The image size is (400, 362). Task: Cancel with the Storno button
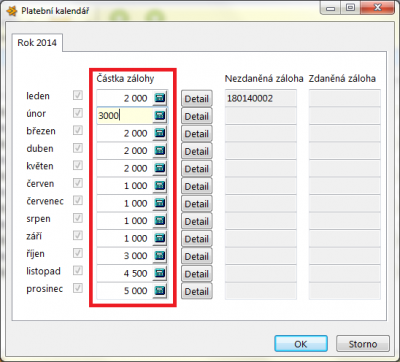point(363,344)
